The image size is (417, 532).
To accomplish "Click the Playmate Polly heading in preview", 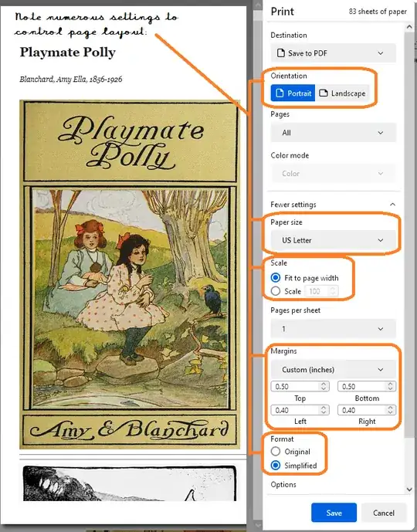I will coord(68,53).
